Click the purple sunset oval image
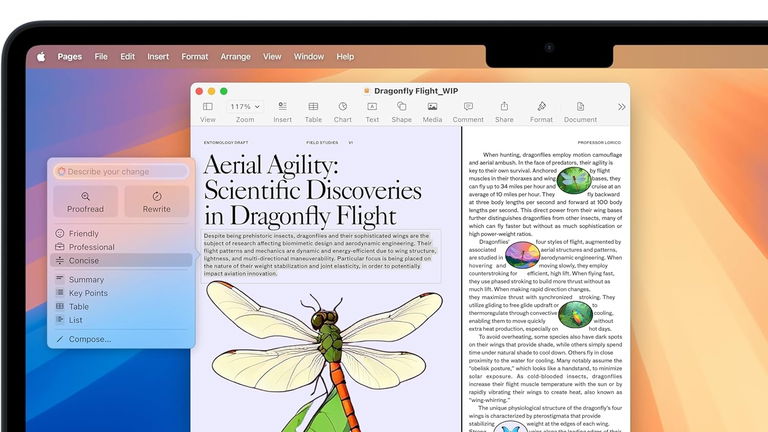 tap(523, 255)
